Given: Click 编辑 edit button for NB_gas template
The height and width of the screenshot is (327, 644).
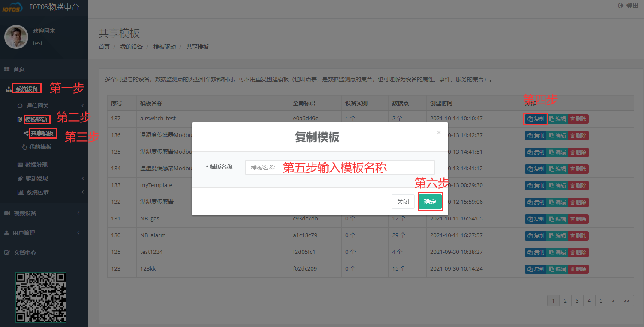Looking at the screenshot, I should (557, 219).
